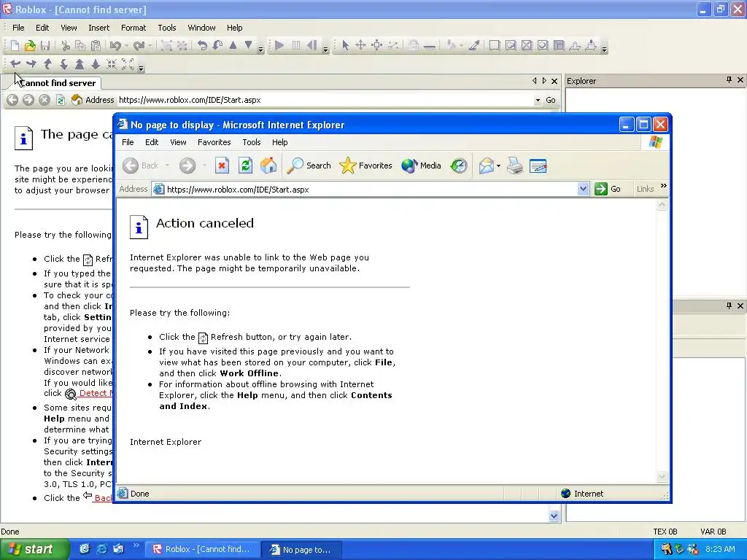Open the Undo history dropdown in Roblox
Viewport: 747px width, 560px height.
pyautogui.click(x=127, y=46)
